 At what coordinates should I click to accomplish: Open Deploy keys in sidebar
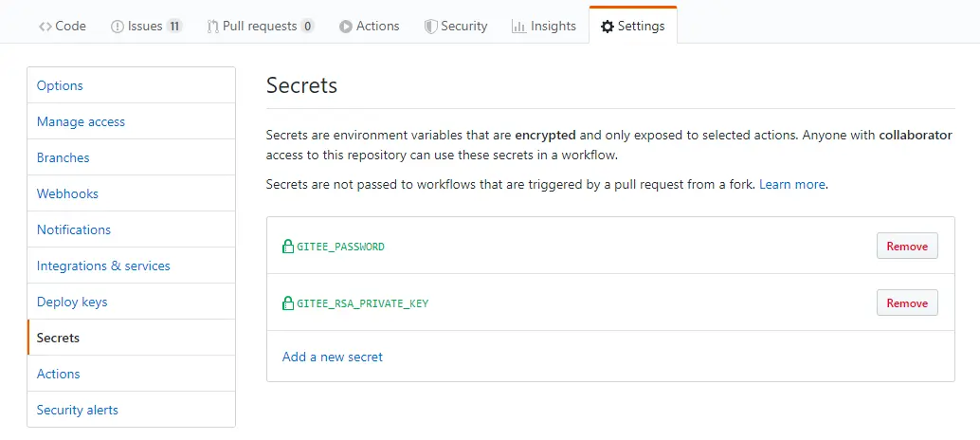point(72,302)
